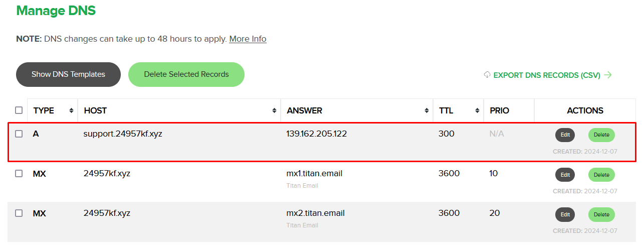Image resolution: width=644 pixels, height=246 pixels.
Task: Select the mx2.titan.email MX record checkbox
Action: [19, 213]
